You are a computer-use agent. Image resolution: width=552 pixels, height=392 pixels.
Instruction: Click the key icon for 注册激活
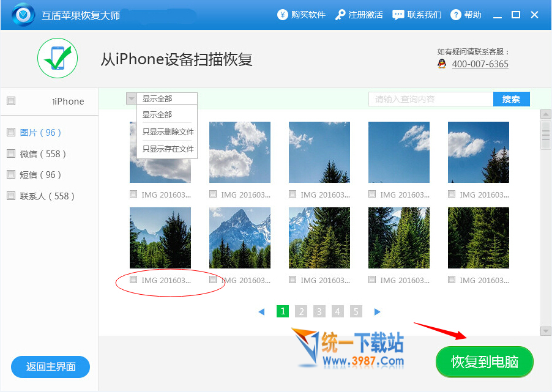click(340, 15)
